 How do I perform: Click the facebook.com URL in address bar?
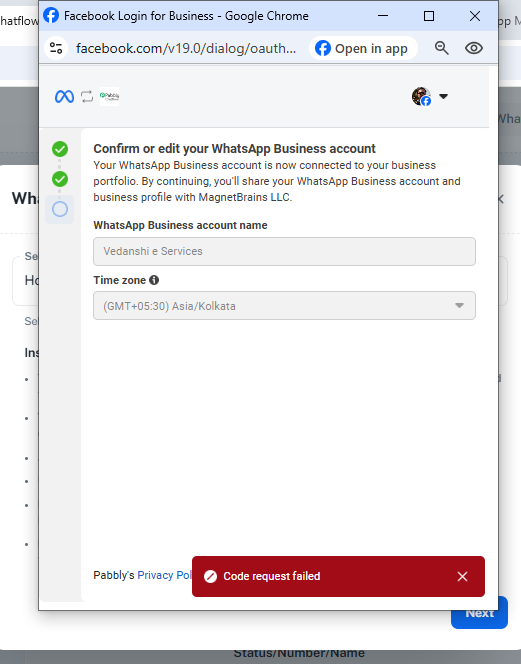tap(186, 48)
